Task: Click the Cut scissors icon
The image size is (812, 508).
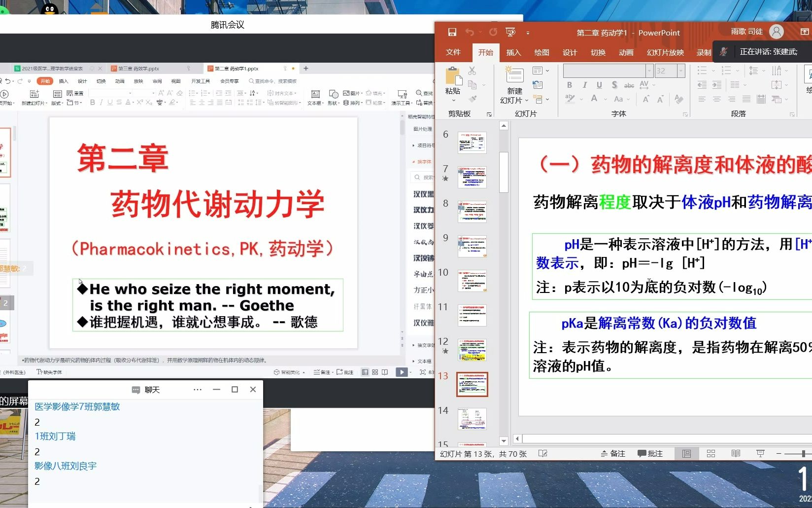Action: (x=472, y=71)
